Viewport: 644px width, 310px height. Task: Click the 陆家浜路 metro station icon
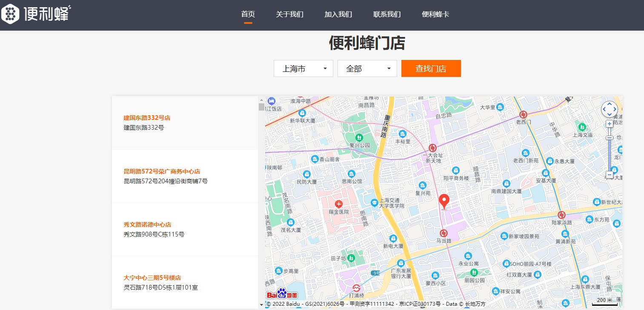click(x=561, y=215)
